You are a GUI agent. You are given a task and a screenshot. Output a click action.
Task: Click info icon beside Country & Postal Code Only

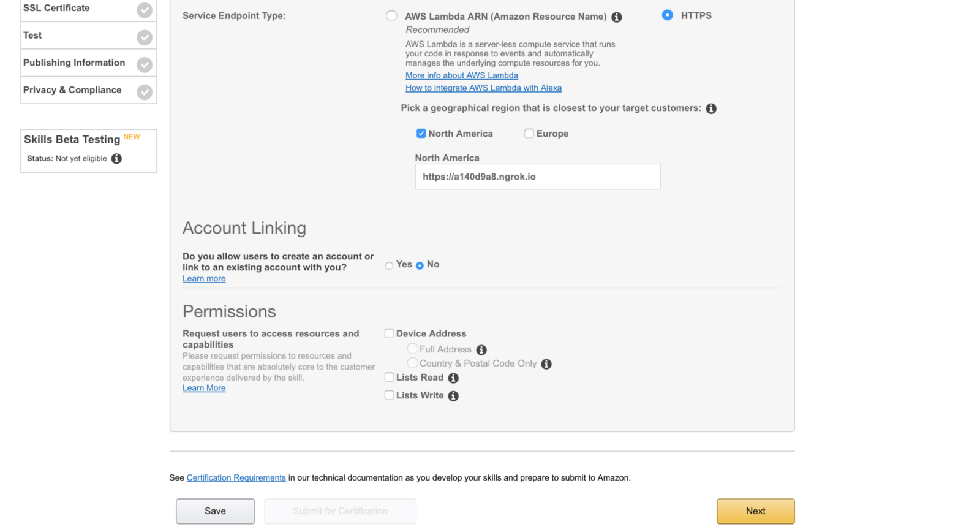tap(546, 364)
